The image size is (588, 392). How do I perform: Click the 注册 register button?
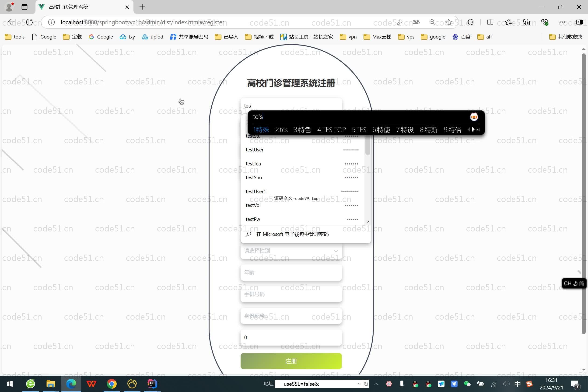(x=291, y=361)
